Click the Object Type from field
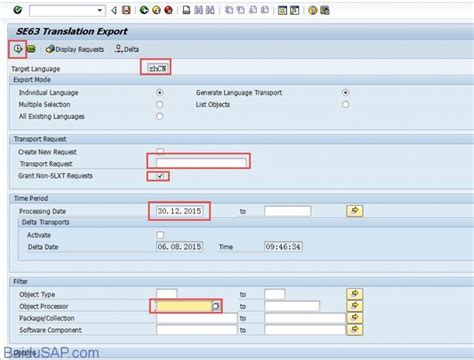 click(x=167, y=294)
